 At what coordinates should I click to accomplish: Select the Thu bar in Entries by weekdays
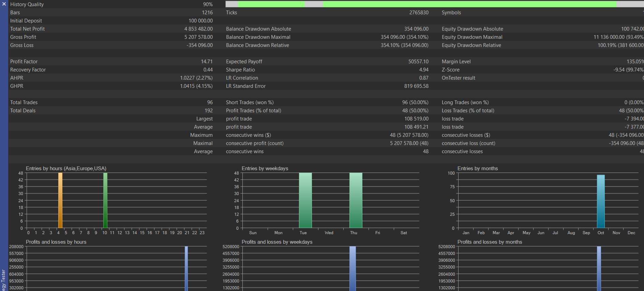356,200
